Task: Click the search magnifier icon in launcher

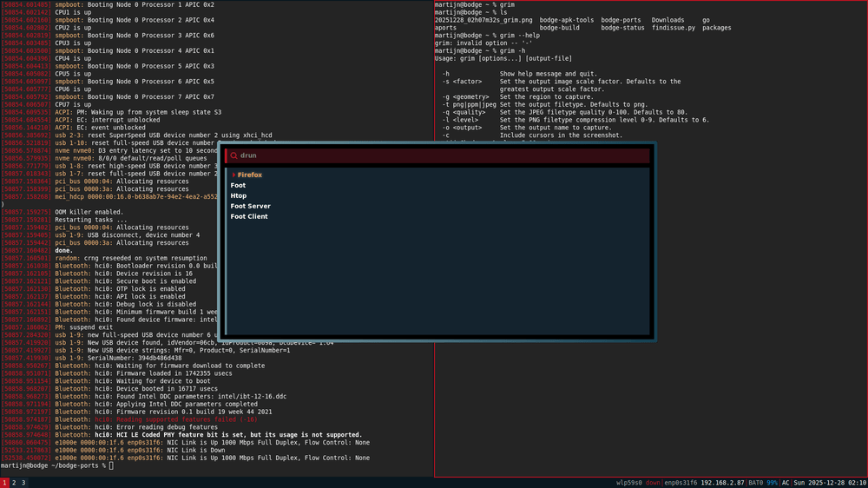Action: point(233,155)
